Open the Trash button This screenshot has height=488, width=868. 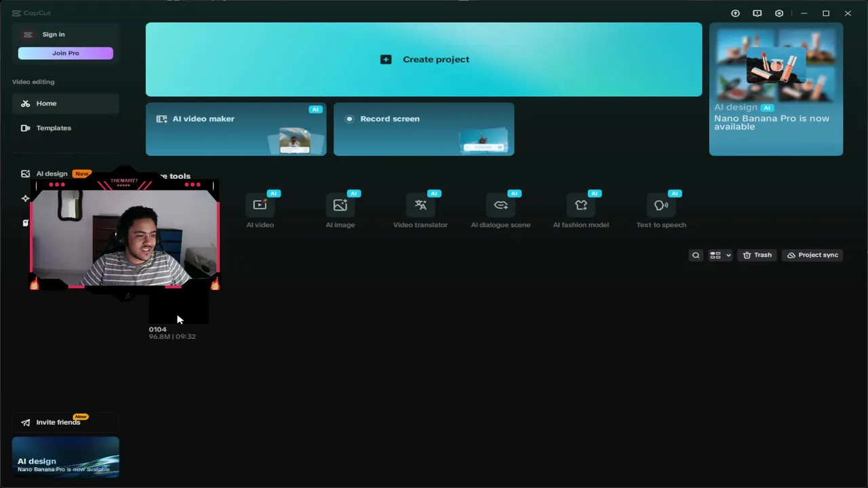tap(757, 256)
